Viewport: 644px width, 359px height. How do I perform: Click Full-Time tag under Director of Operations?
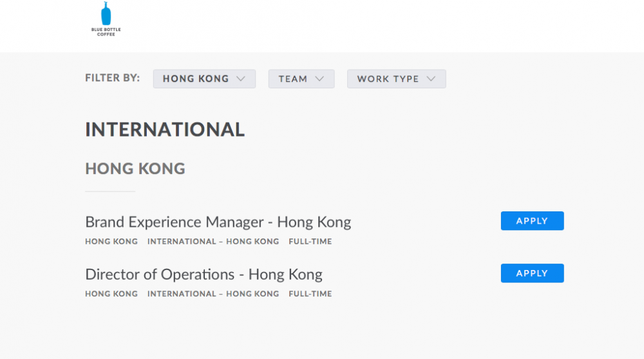point(310,294)
